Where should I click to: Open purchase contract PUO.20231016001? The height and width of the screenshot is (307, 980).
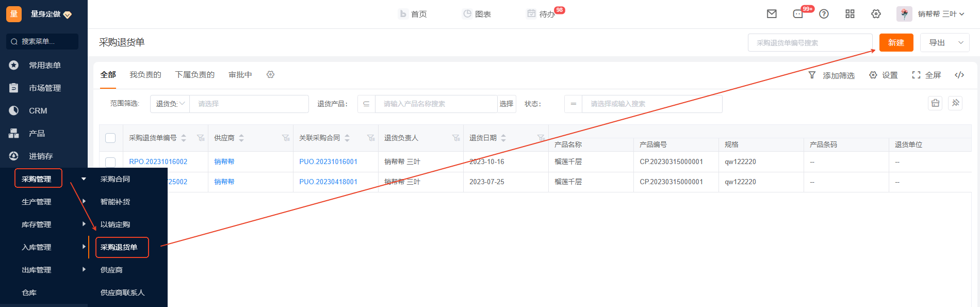click(329, 161)
